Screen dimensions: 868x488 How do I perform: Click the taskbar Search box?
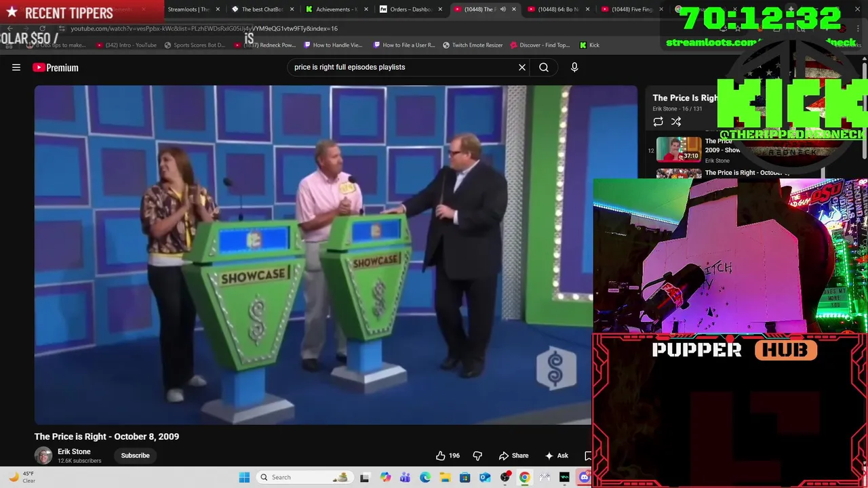(x=305, y=477)
